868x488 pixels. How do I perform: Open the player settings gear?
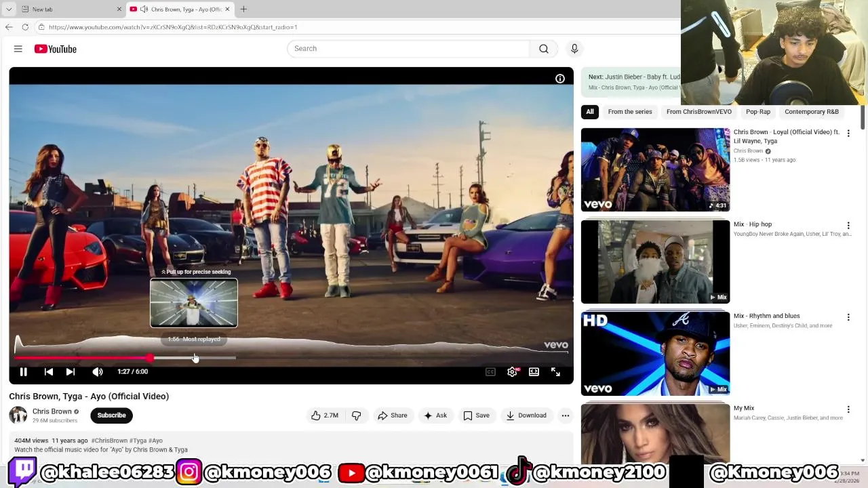(x=513, y=371)
